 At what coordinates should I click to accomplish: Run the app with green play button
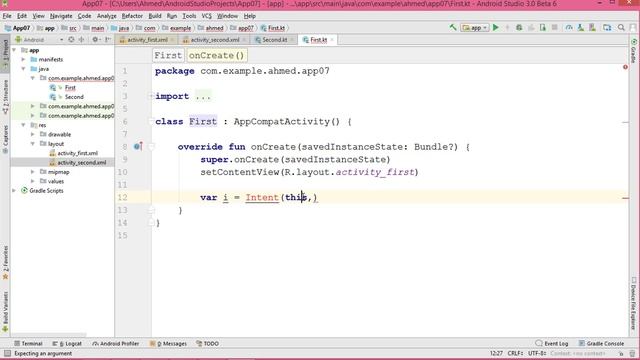coord(496,28)
